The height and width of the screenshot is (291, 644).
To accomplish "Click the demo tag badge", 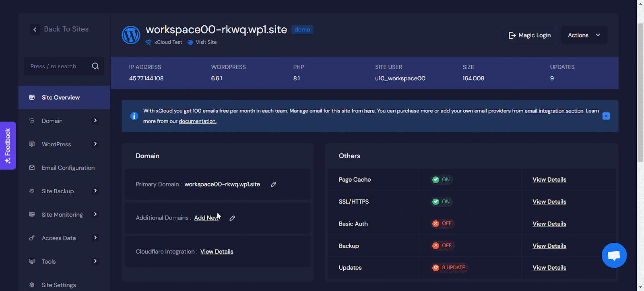I will point(302,30).
